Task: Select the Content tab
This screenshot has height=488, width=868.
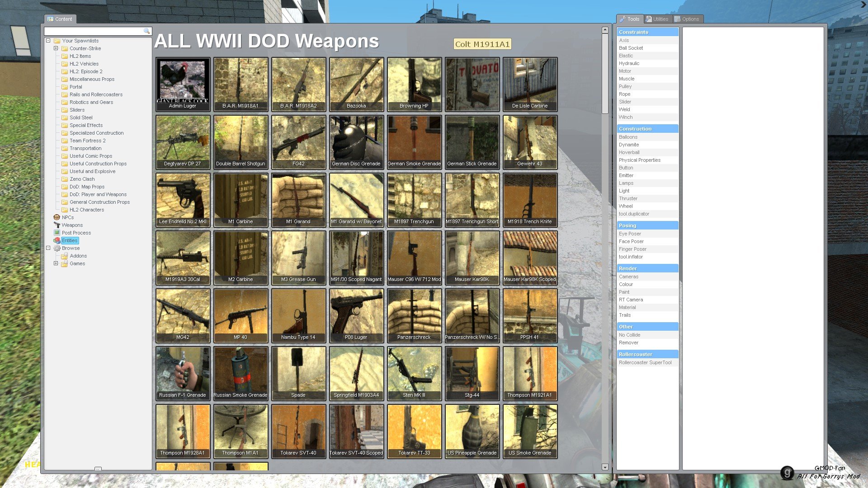Action: (x=60, y=19)
